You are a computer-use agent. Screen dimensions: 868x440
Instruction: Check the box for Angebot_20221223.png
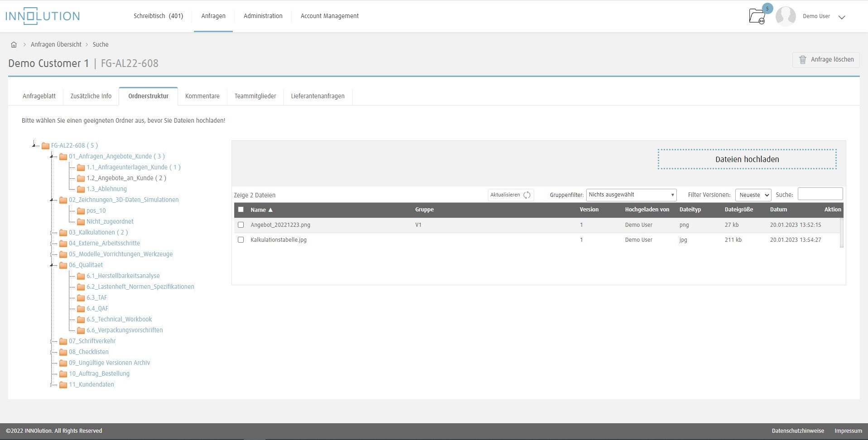click(241, 225)
